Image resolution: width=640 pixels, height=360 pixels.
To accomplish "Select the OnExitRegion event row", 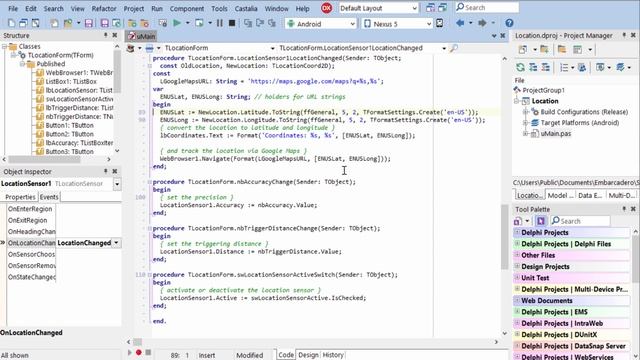I will click(x=64, y=220).
